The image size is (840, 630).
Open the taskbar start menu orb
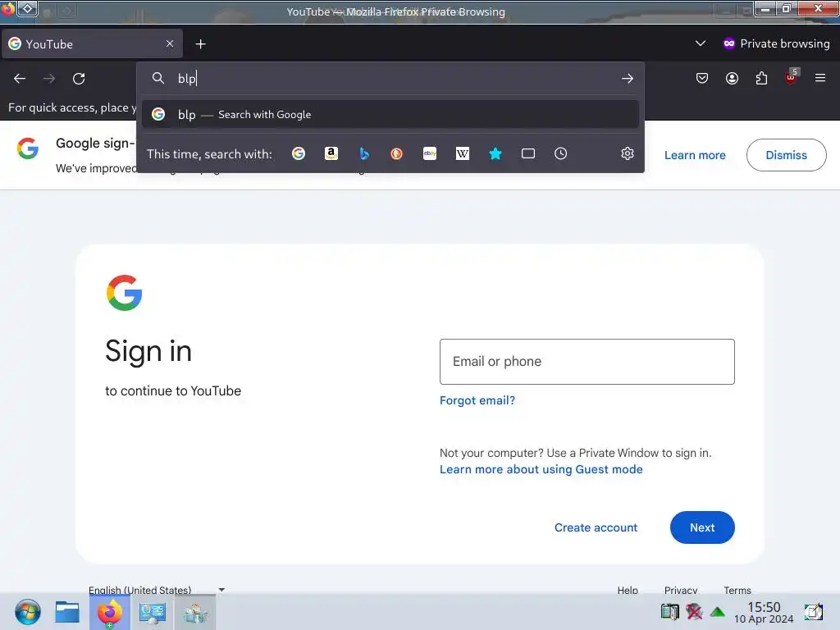[x=27, y=612]
